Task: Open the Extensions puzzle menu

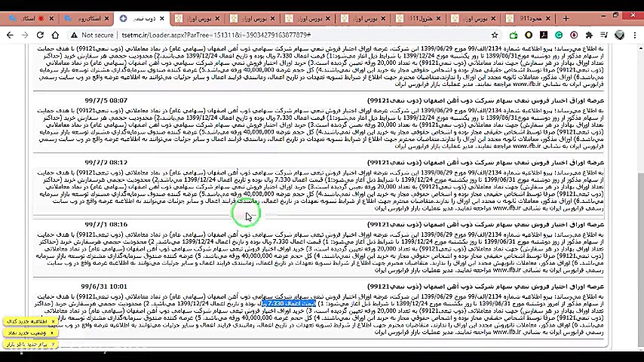Action: [589, 35]
